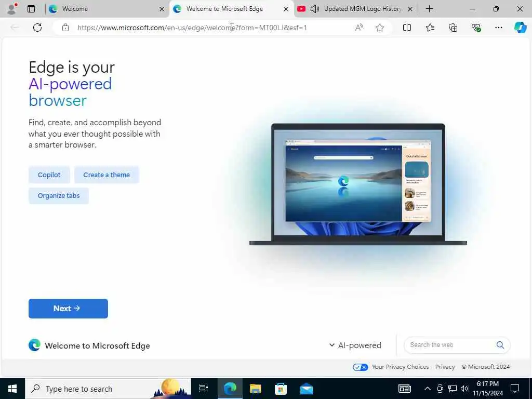Viewport: 532px width, 399px height.
Task: Open the tab actions menu icon
Action: click(31, 9)
